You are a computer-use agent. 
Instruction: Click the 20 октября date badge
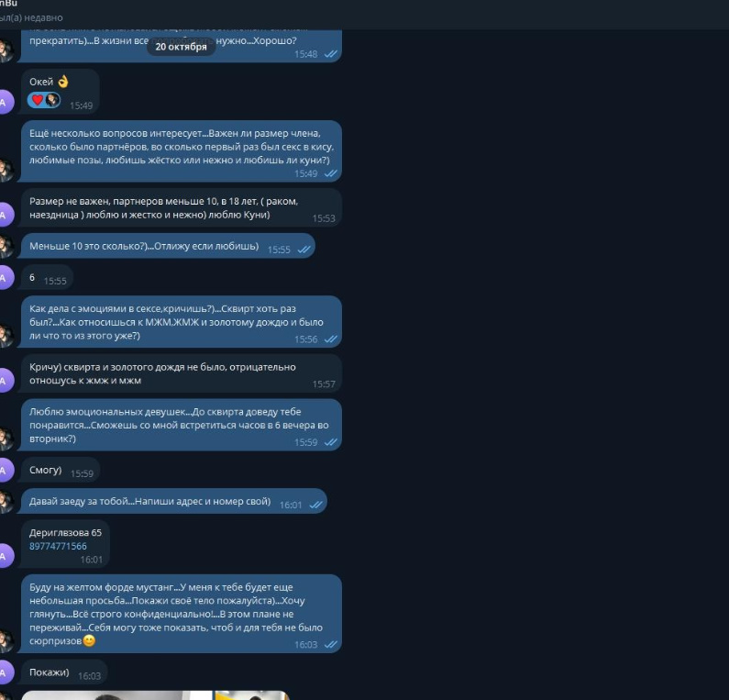(181, 47)
